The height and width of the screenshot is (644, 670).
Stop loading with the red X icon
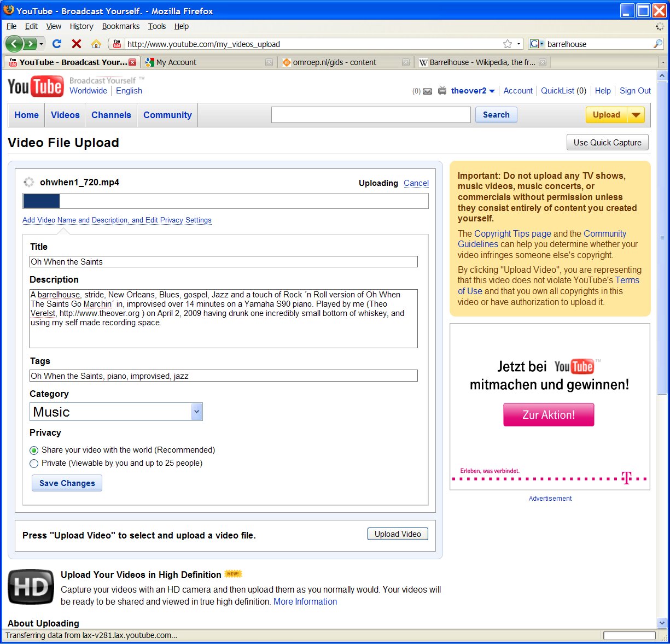tap(77, 44)
